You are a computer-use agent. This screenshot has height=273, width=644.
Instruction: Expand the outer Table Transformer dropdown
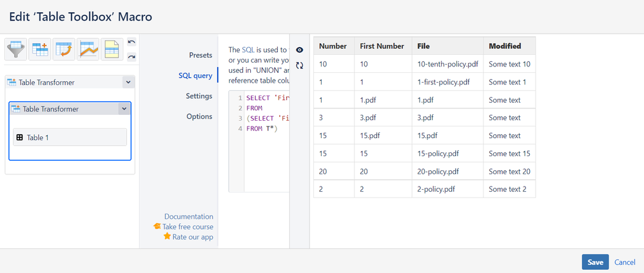(128, 82)
